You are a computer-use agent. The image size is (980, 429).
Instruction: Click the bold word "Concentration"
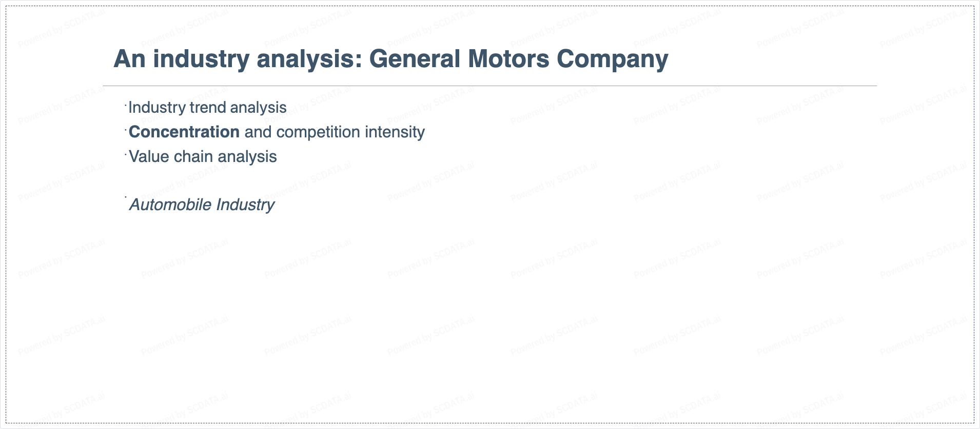pos(184,132)
